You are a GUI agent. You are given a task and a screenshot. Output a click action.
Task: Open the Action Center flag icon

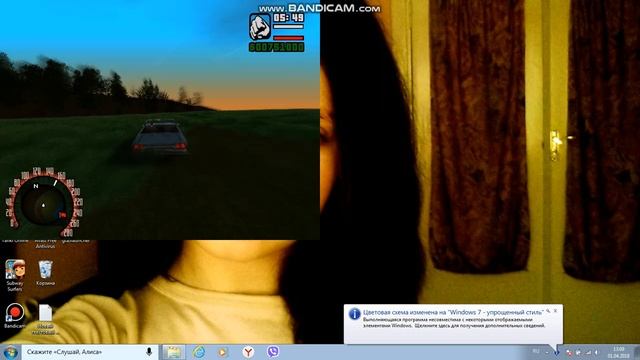(569, 352)
